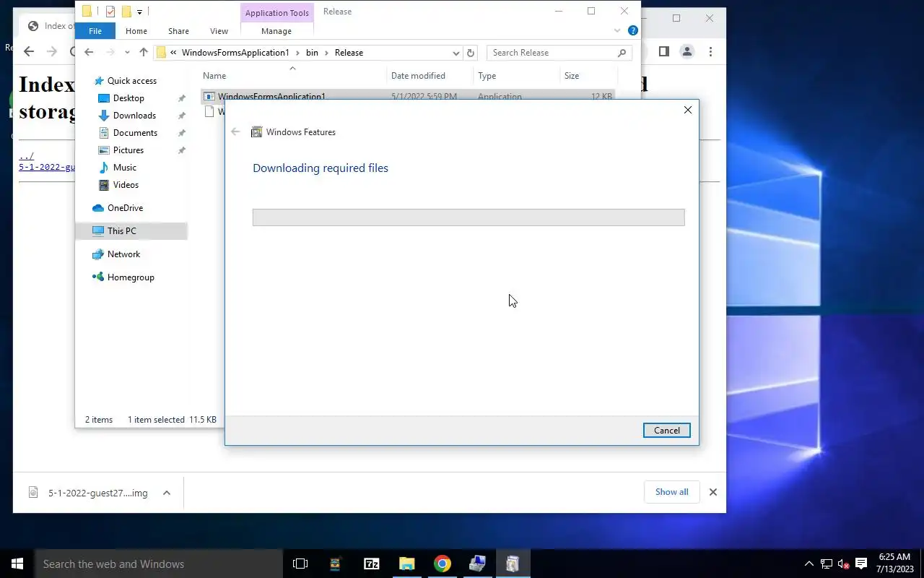Click the Search the web and Windows box
This screenshot has width=924, height=578.
pyautogui.click(x=159, y=564)
